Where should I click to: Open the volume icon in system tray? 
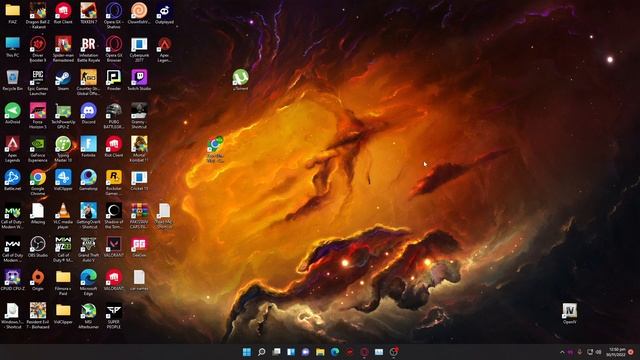coord(599,352)
